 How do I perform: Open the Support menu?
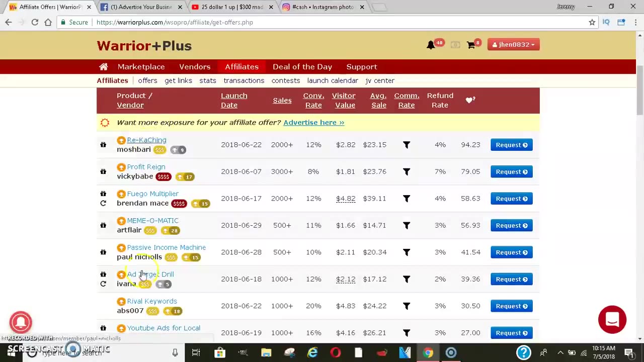tap(362, 67)
